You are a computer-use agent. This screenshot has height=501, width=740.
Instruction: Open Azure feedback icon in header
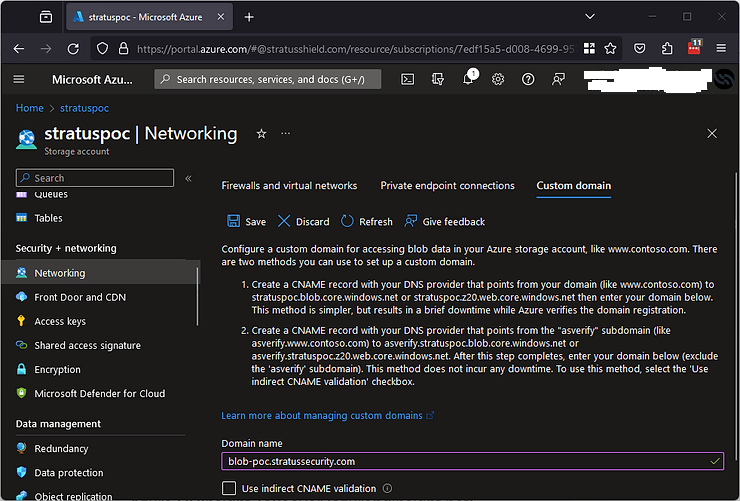[x=558, y=79]
